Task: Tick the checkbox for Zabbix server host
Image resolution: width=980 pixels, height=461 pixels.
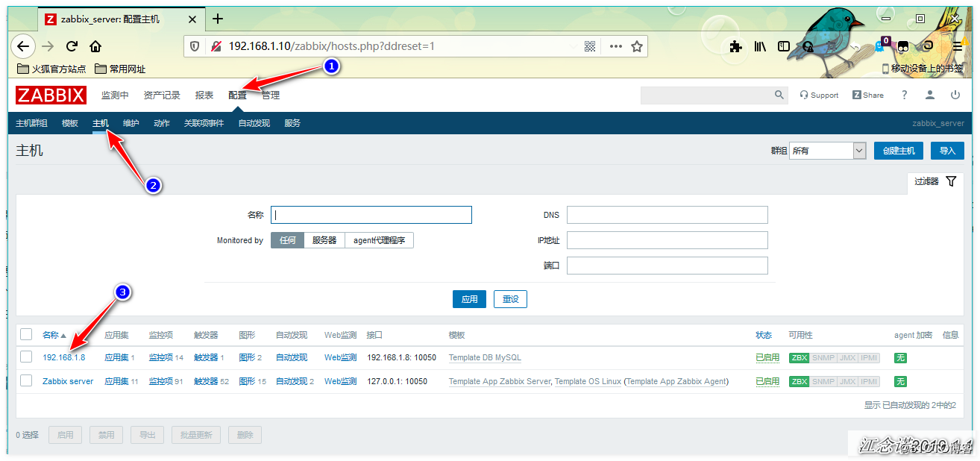Action: point(26,380)
